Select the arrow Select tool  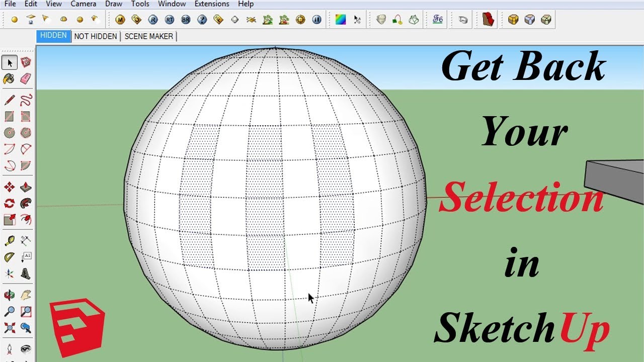(10, 62)
